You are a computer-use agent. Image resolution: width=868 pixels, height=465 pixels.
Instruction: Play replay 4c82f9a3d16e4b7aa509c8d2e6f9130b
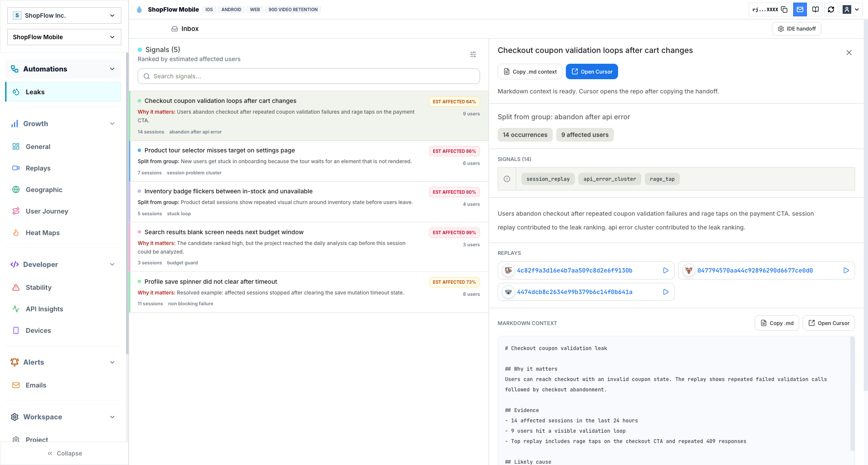(x=665, y=270)
